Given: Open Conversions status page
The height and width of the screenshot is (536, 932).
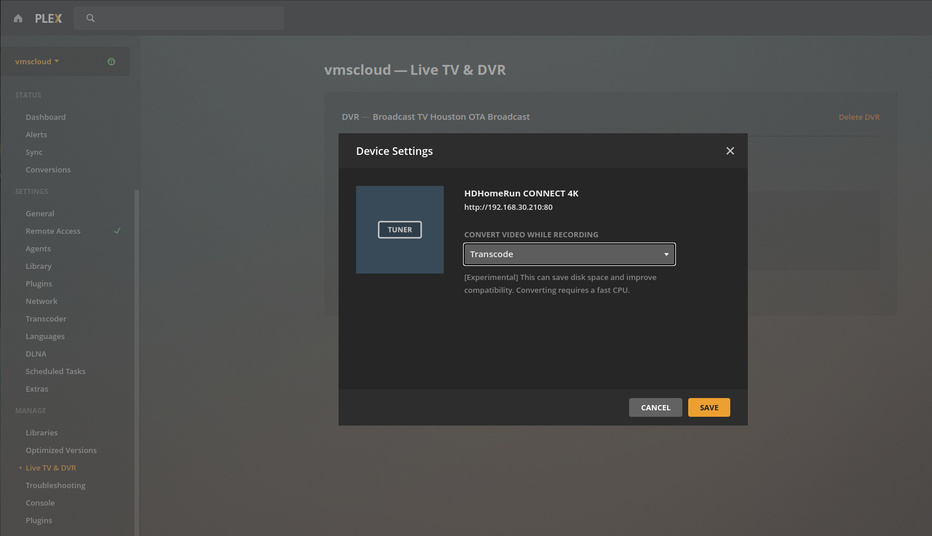Looking at the screenshot, I should point(48,170).
